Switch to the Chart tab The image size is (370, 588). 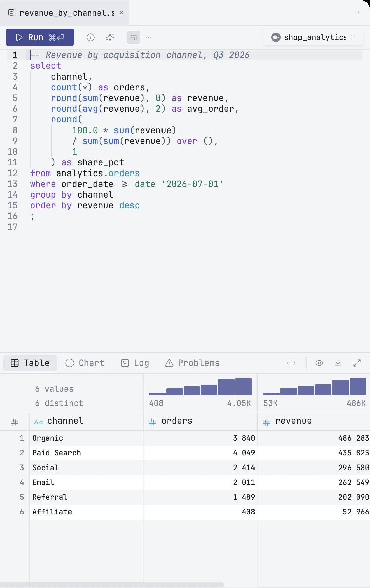(85, 363)
